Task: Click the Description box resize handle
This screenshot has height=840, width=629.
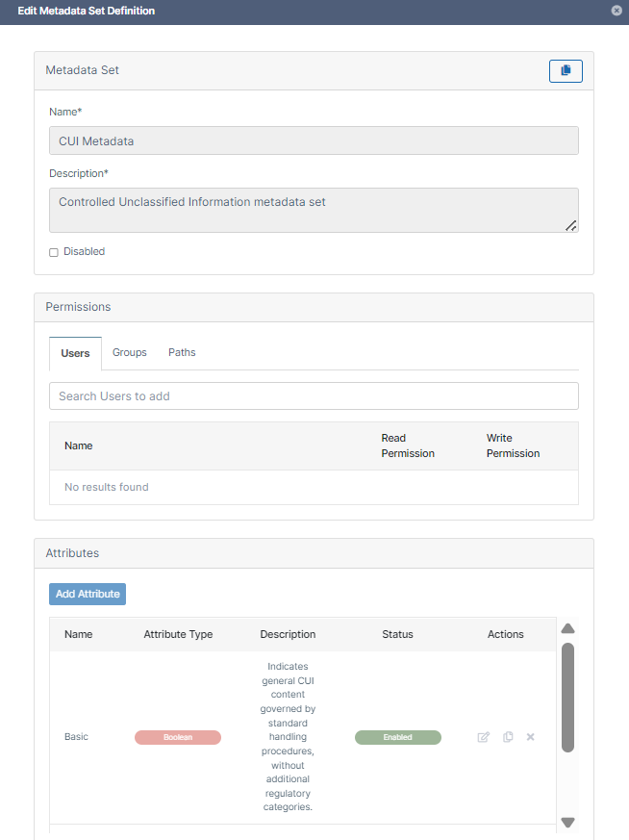Action: (x=570, y=225)
